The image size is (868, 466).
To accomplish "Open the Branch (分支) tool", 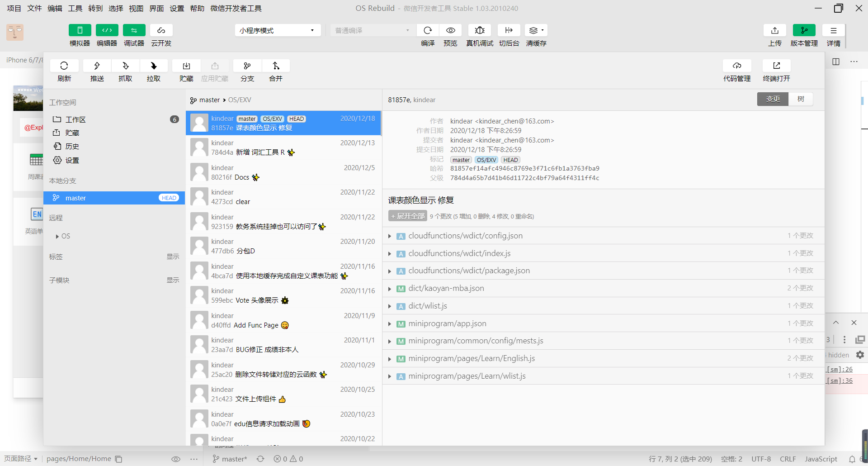I will pyautogui.click(x=247, y=66).
